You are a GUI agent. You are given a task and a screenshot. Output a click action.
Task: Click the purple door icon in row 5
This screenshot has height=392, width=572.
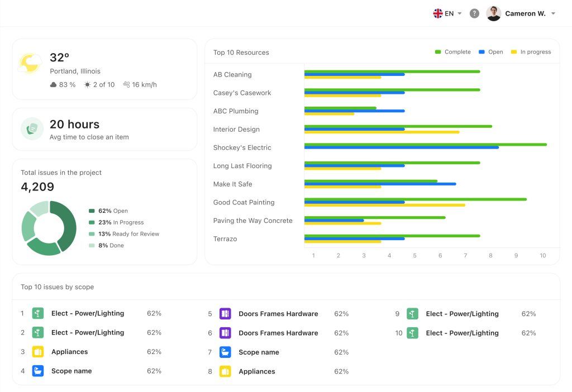pyautogui.click(x=225, y=314)
